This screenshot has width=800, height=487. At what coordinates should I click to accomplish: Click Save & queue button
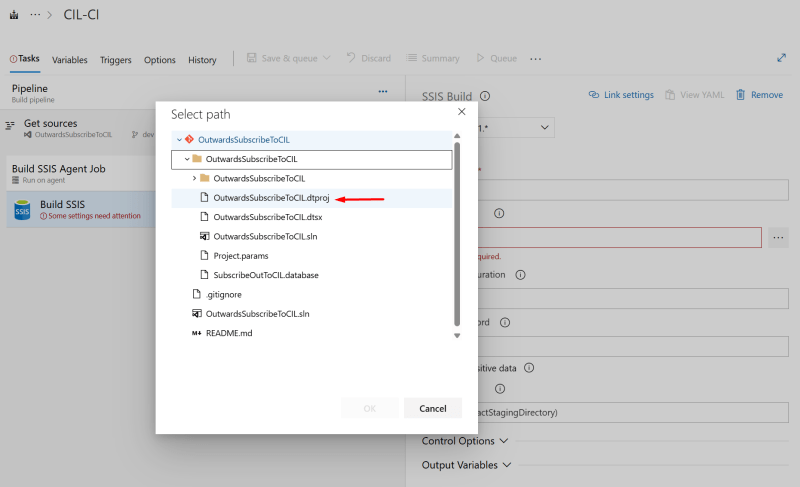click(x=288, y=58)
